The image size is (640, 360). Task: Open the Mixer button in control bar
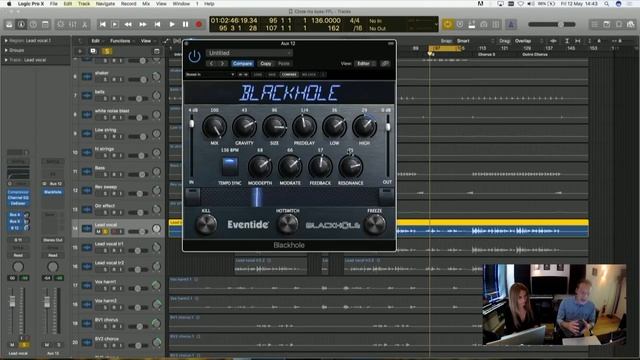coord(73,25)
